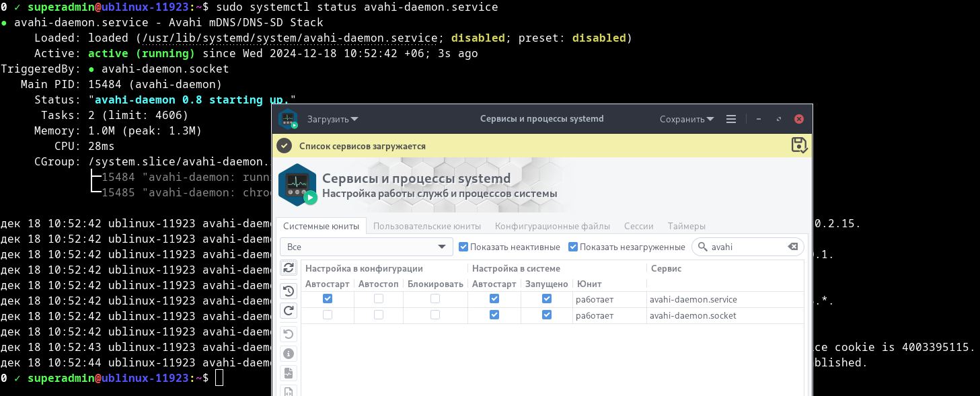Screen dimensions: 980x396
Task: Clear the avahi search field
Action: click(792, 247)
